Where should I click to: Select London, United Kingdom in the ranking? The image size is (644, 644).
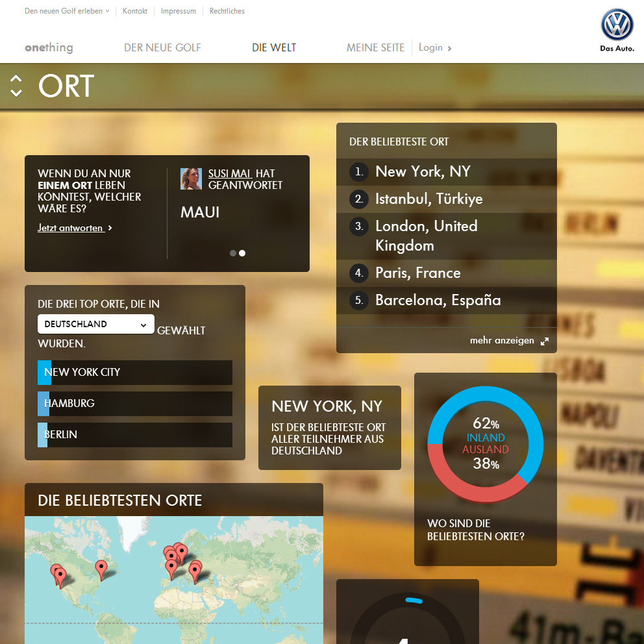click(447, 236)
